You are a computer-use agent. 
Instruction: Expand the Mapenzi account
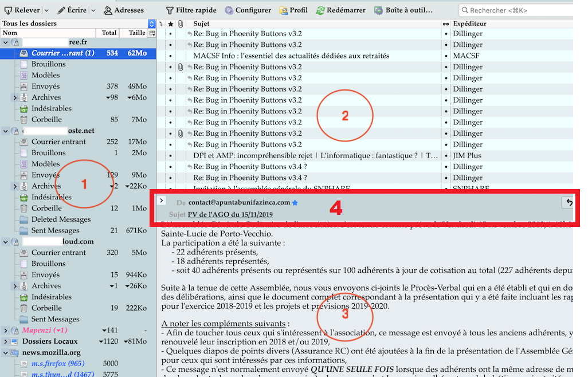tap(6, 331)
